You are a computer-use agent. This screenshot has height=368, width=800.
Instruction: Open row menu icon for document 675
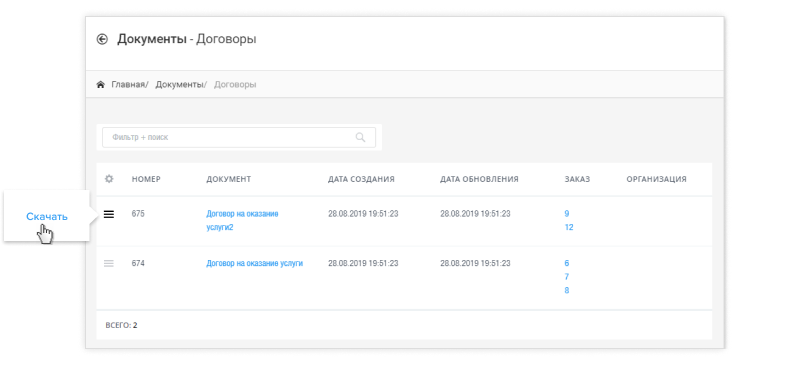point(109,214)
